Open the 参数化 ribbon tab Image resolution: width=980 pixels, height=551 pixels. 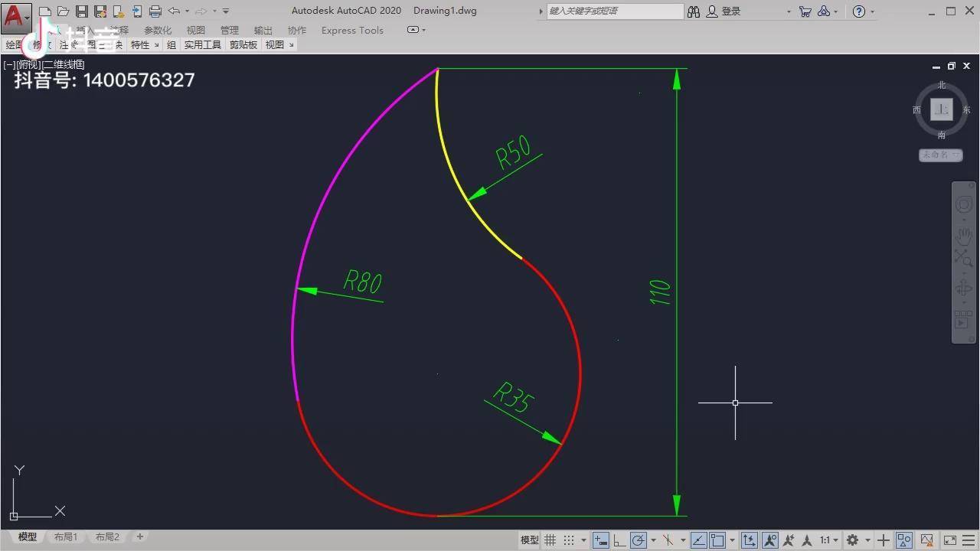click(158, 31)
